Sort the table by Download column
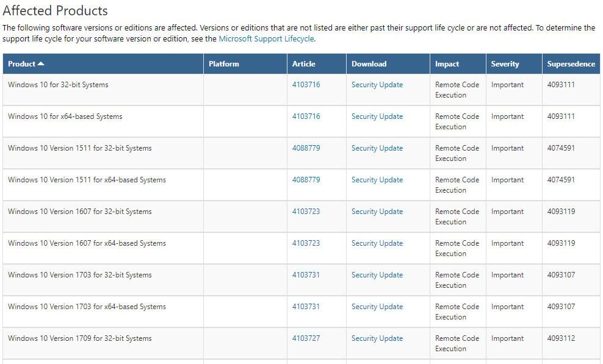The image size is (603, 364). click(x=369, y=64)
